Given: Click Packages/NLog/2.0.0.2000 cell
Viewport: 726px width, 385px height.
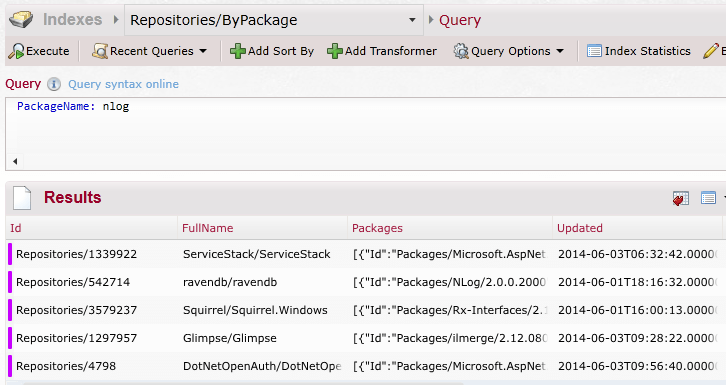Looking at the screenshot, I should pos(450,282).
